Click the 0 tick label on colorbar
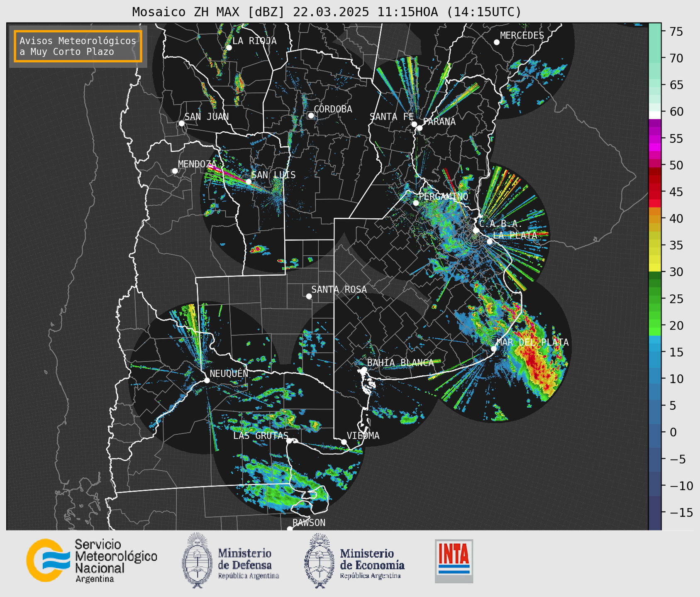 click(x=673, y=432)
